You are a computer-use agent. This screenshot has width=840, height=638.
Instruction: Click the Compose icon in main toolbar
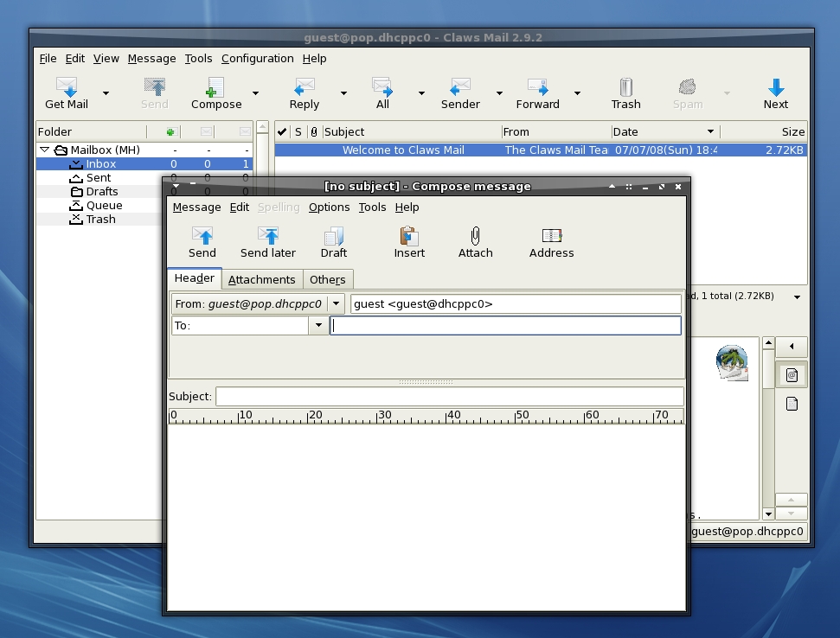click(x=215, y=86)
